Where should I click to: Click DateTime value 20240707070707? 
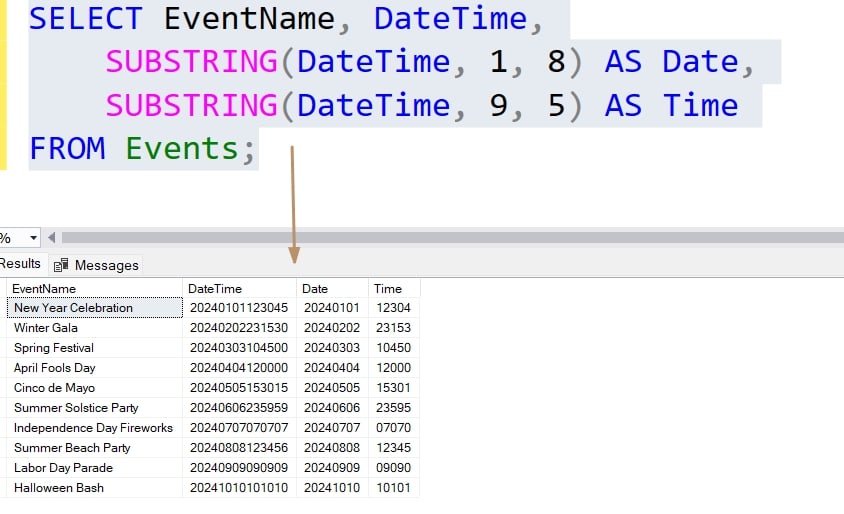point(239,428)
